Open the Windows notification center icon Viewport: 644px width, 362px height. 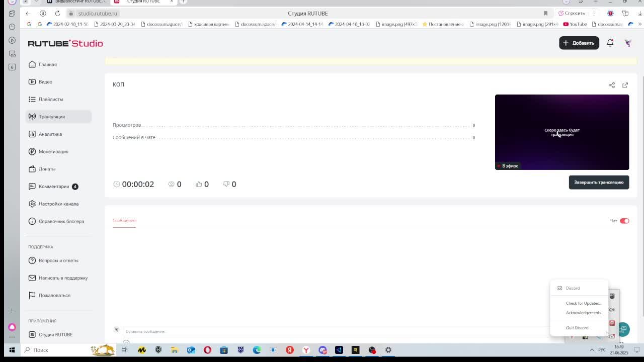(x=637, y=350)
